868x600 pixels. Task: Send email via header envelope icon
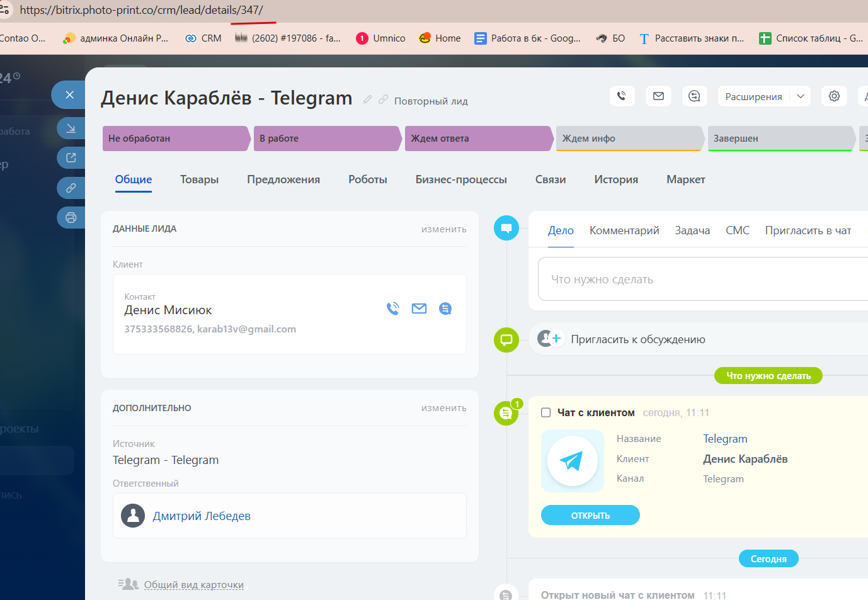click(x=658, y=96)
